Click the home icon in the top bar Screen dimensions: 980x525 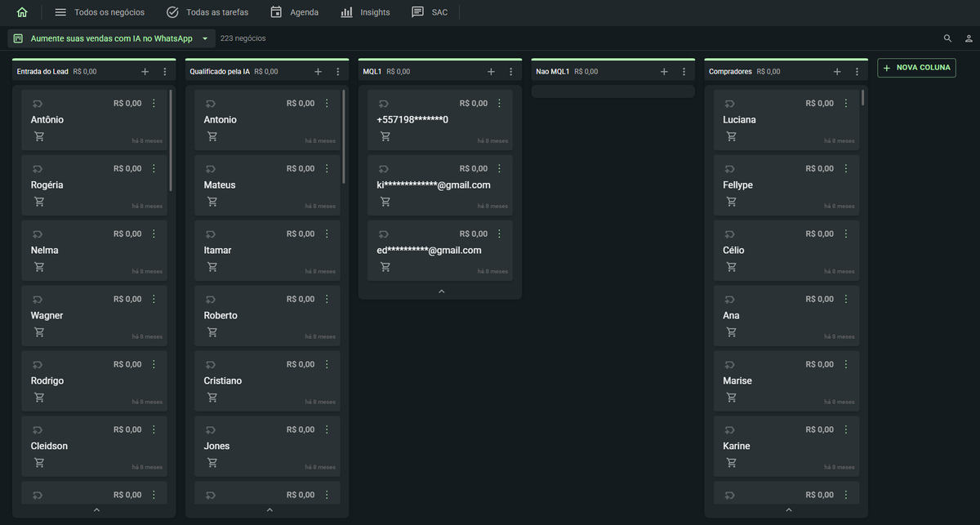pos(20,11)
